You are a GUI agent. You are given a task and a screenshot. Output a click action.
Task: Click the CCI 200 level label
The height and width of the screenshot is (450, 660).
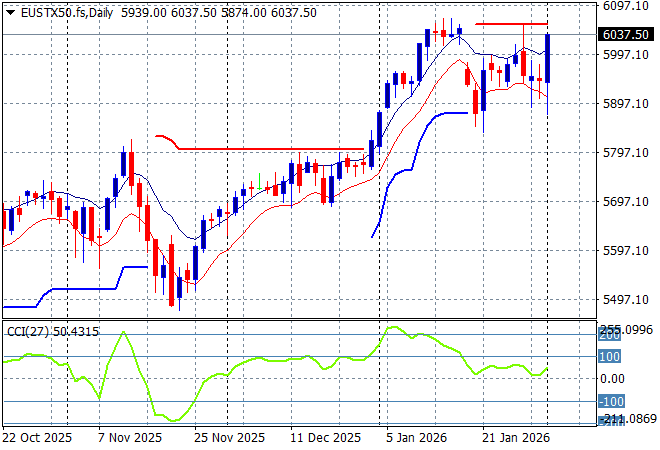coord(609,336)
